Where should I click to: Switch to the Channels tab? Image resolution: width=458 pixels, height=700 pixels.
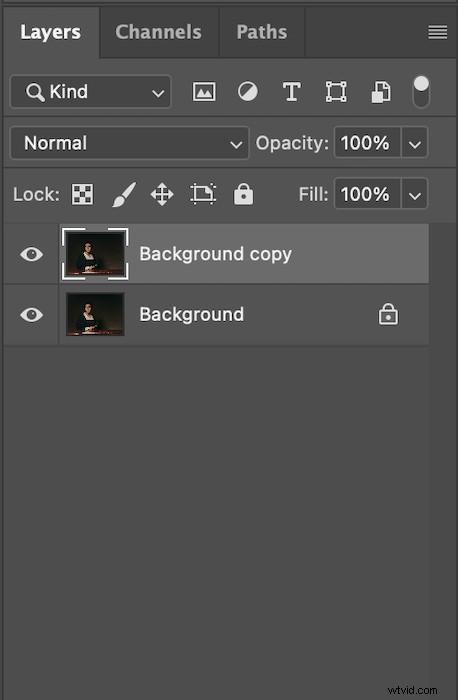(x=158, y=32)
